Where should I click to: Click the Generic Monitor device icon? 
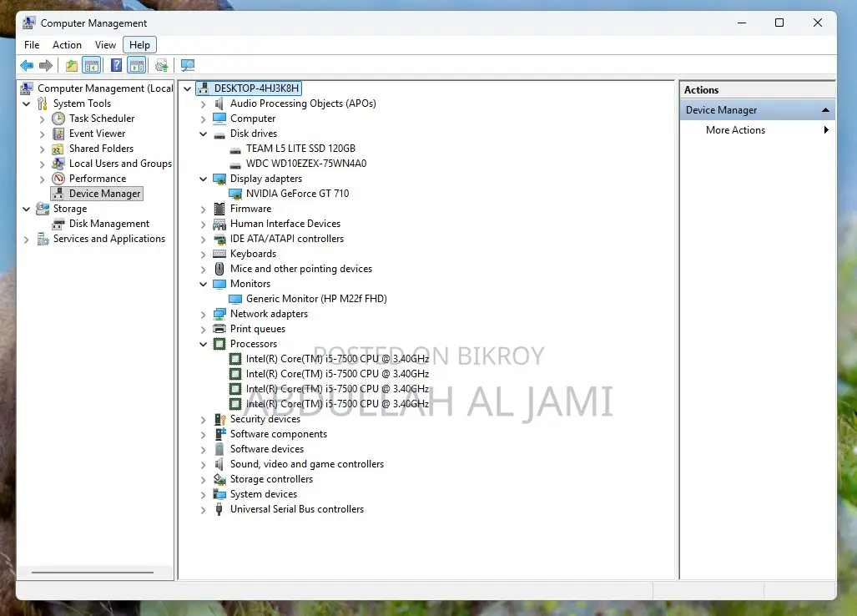tap(235, 299)
